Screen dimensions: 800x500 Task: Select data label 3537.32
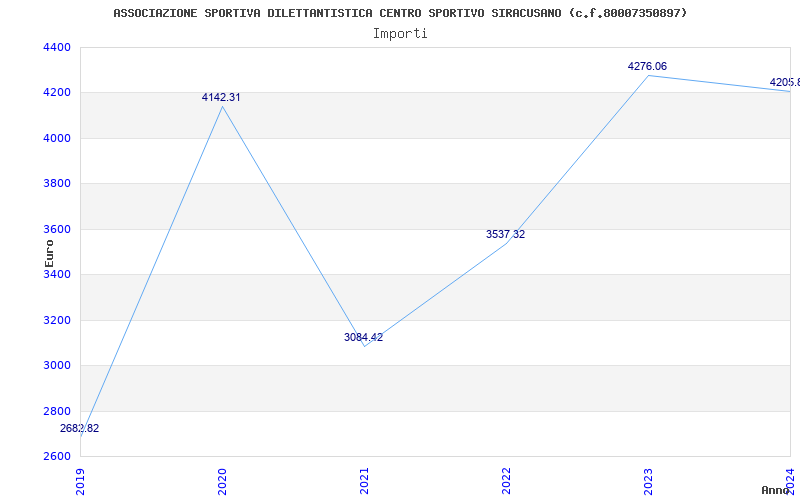[505, 234]
